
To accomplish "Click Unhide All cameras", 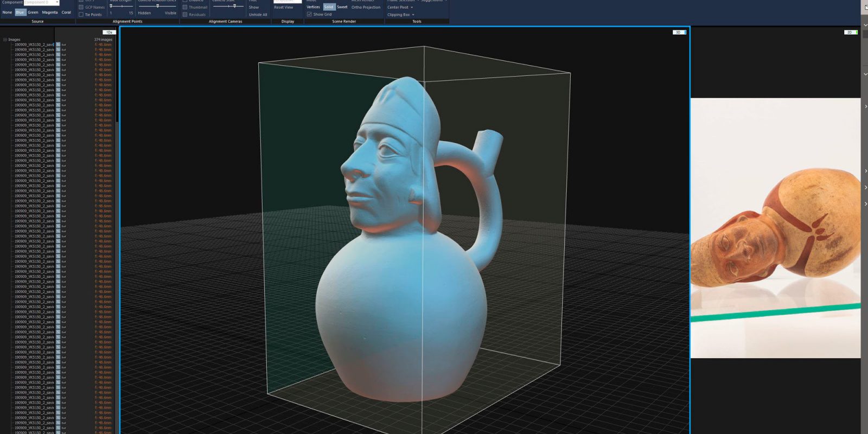I will pos(258,15).
